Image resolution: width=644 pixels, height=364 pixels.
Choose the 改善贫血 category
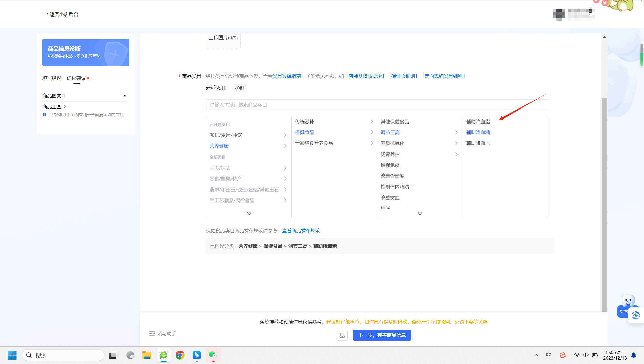pos(390,198)
